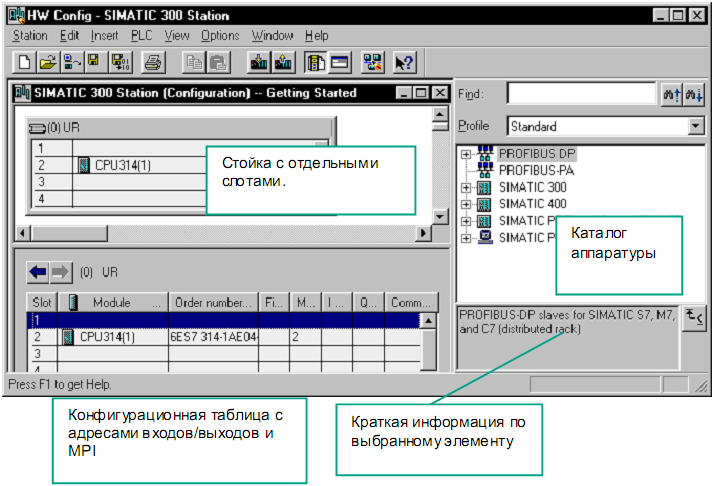Toggle the hardware catalog icon
The height and width of the screenshot is (486, 713).
tap(316, 62)
